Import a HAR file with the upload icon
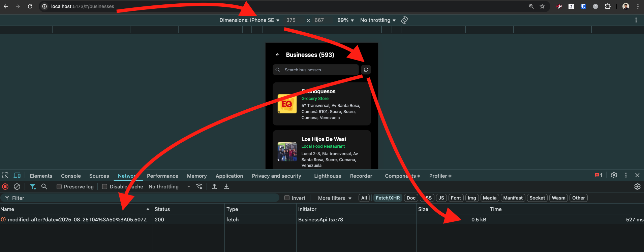This screenshot has height=252, width=644. 214,186
